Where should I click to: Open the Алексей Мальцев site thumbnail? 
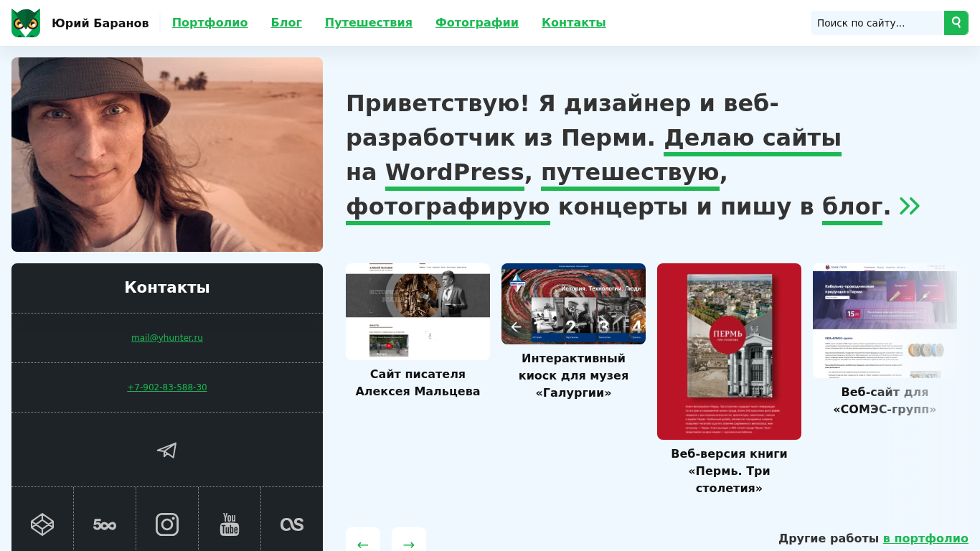[x=418, y=311]
